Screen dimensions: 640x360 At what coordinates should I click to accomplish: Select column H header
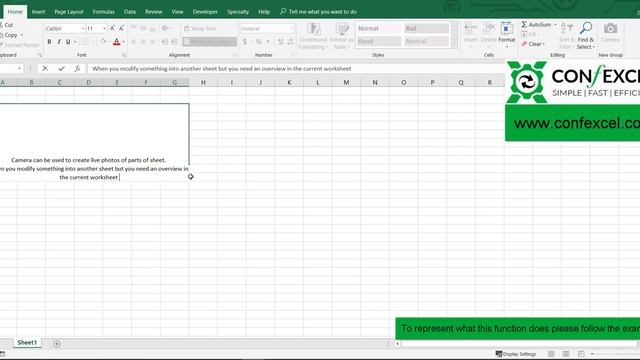[x=203, y=82]
